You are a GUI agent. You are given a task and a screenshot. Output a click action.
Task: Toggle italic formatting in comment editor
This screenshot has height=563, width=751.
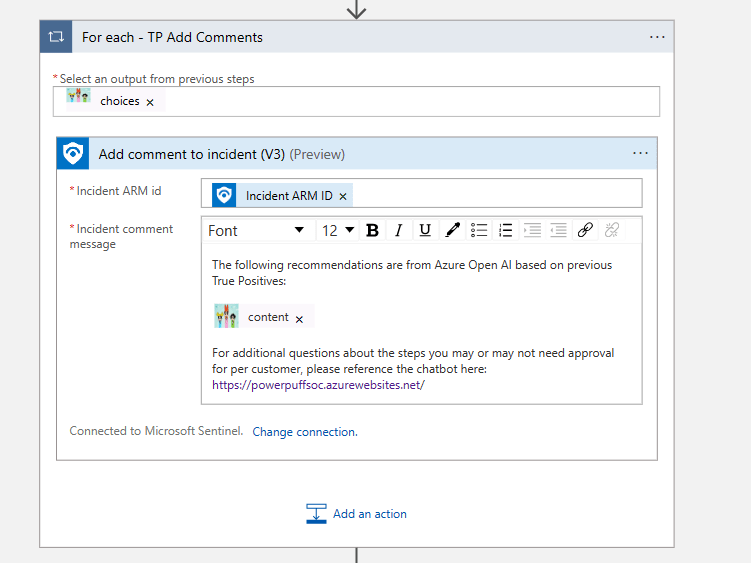pyautogui.click(x=398, y=230)
